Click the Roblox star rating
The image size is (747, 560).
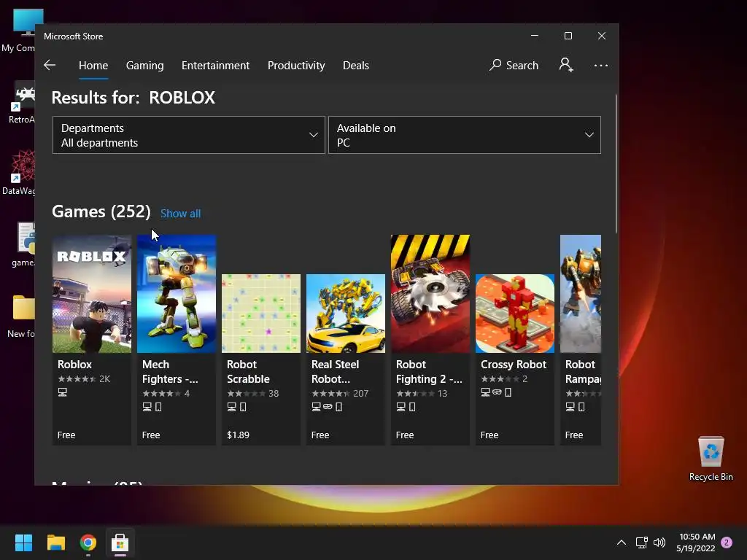[x=77, y=379]
